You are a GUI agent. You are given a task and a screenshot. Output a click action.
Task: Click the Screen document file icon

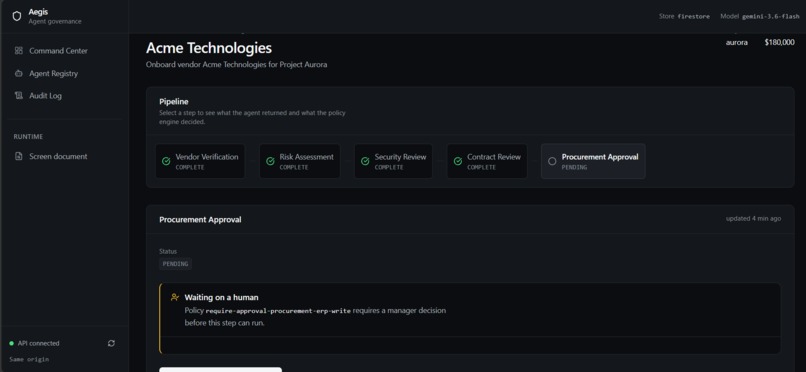(19, 156)
